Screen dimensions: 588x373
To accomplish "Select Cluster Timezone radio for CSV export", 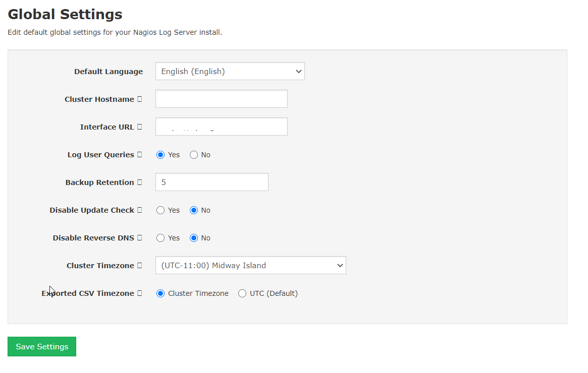I will tap(161, 293).
